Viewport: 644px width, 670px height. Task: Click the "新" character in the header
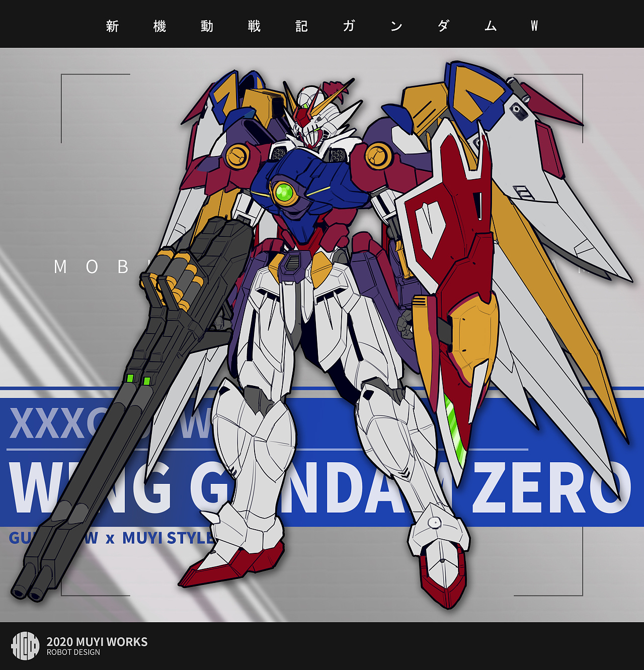[x=112, y=26]
